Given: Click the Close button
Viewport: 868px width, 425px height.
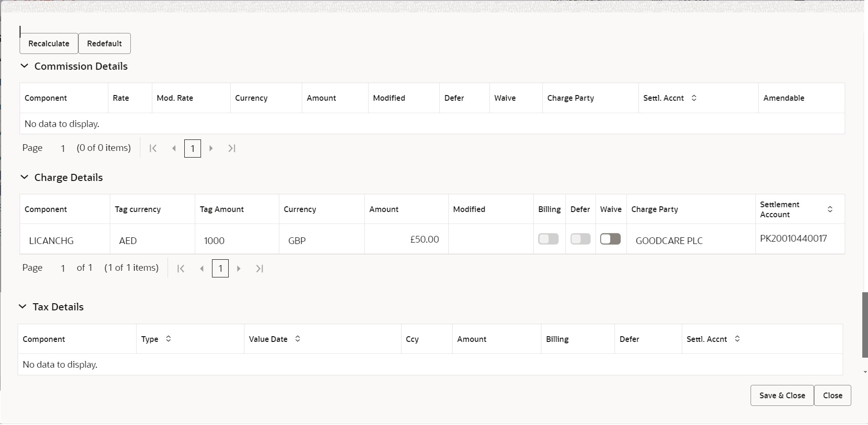Looking at the screenshot, I should (833, 395).
